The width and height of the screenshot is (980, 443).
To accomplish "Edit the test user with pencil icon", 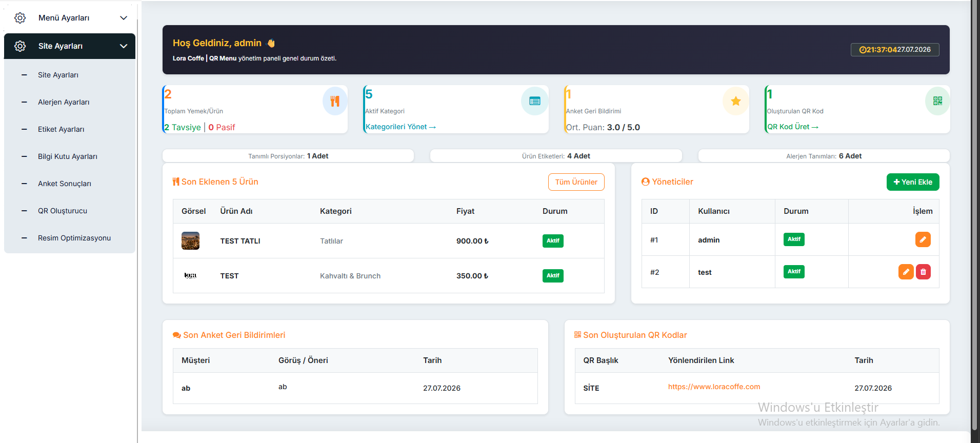I will (906, 272).
